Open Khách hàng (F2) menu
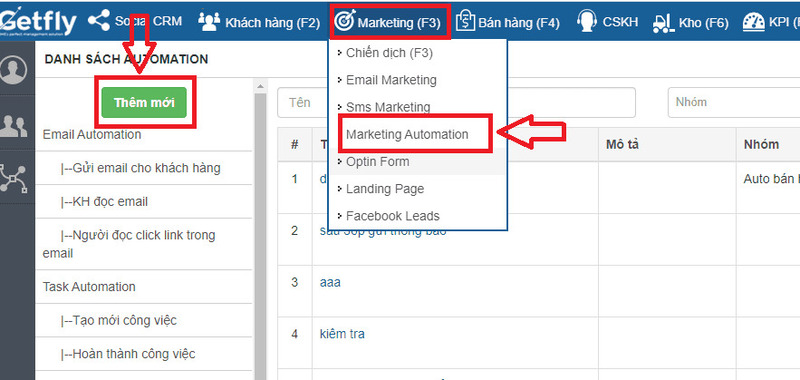The width and height of the screenshot is (800, 380). pos(272,22)
